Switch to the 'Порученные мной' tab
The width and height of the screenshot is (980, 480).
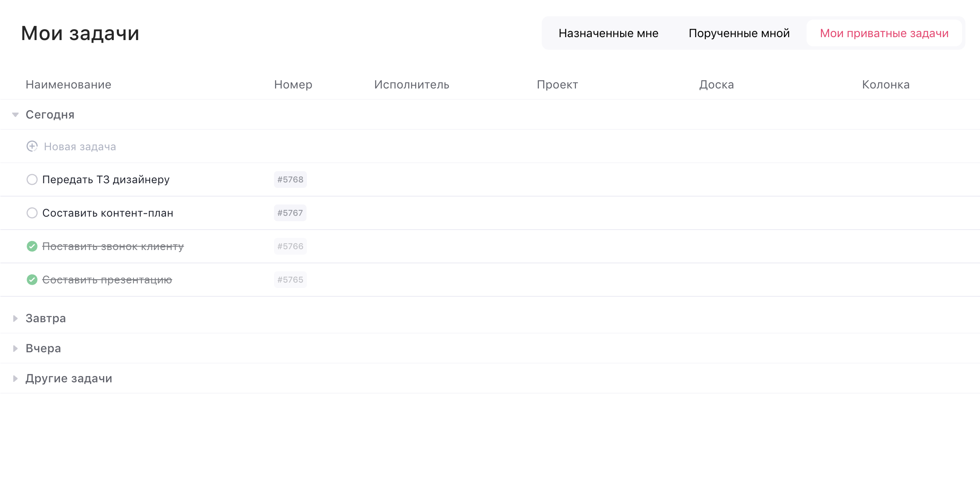(739, 33)
